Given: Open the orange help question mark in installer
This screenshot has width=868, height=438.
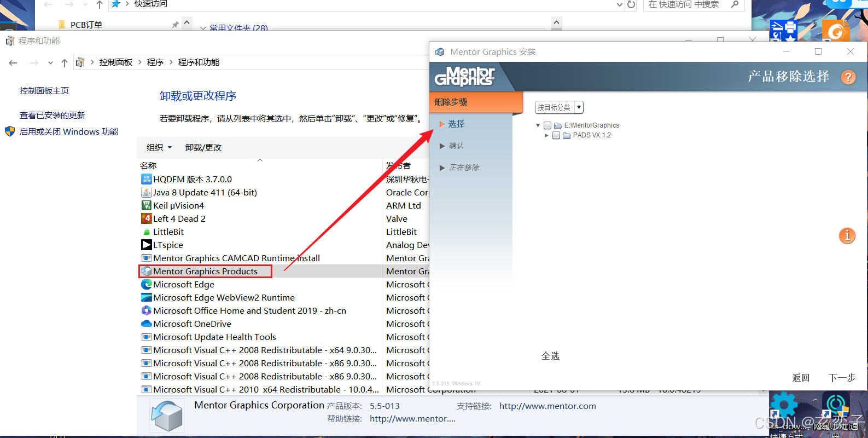Looking at the screenshot, I should 848,77.
